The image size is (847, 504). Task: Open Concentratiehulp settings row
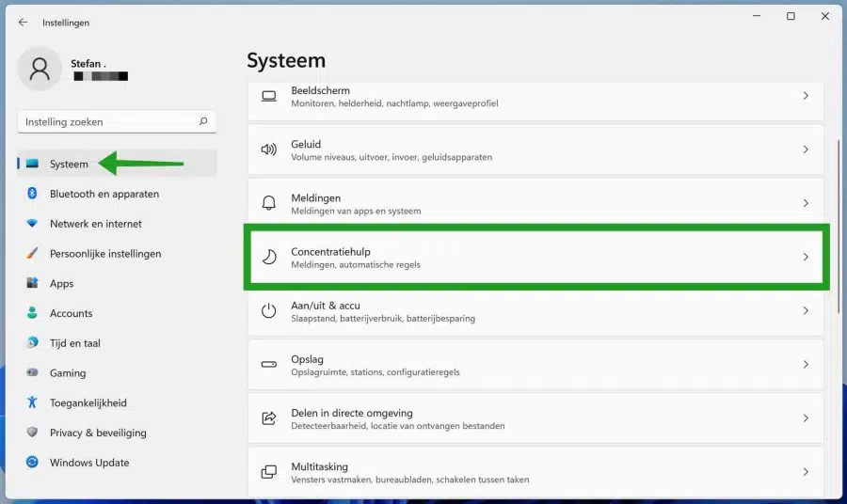(x=535, y=257)
